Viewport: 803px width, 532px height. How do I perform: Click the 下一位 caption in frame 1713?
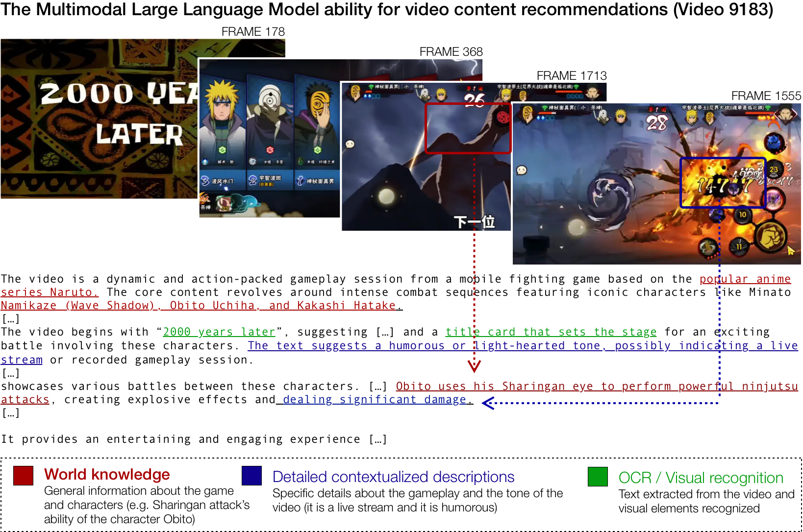click(x=474, y=222)
